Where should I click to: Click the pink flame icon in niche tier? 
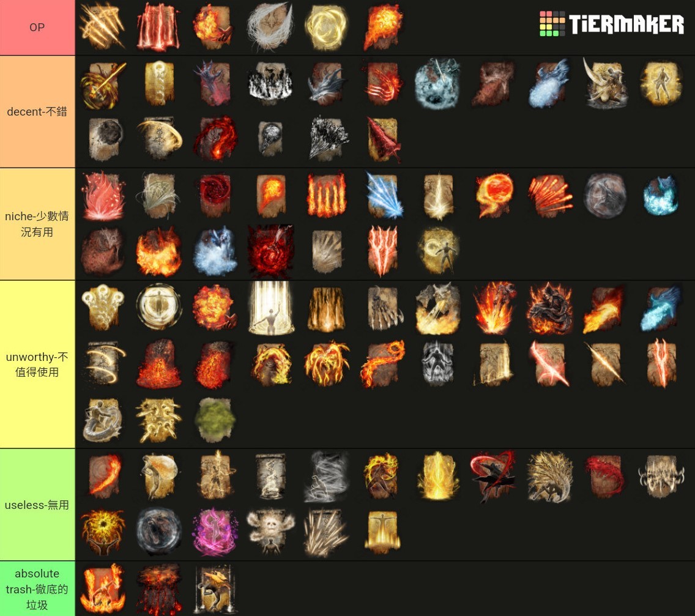click(x=102, y=196)
